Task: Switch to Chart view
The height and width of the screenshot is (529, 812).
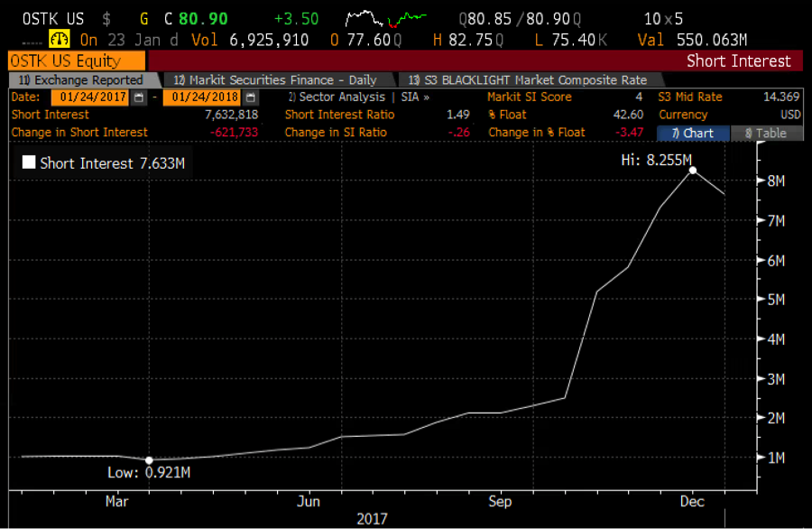Action: pos(692,133)
